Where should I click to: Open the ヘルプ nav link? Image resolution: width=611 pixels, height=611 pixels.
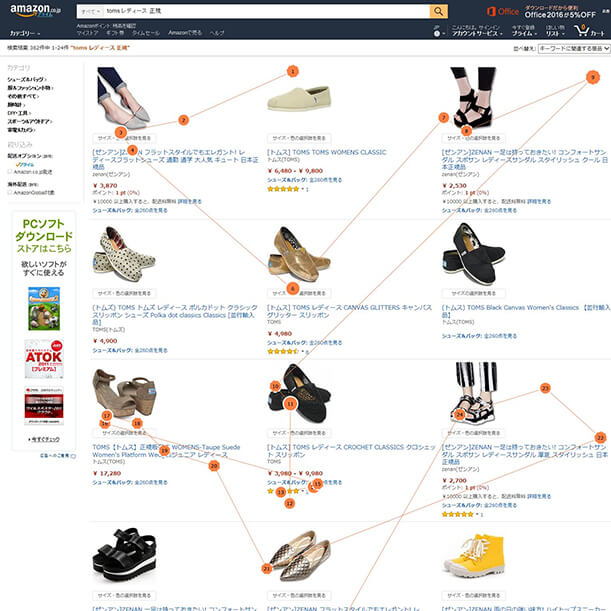[217, 33]
